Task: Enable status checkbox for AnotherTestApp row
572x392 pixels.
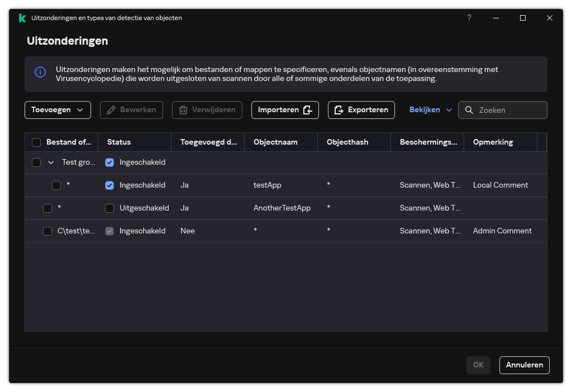Action: pyautogui.click(x=109, y=208)
